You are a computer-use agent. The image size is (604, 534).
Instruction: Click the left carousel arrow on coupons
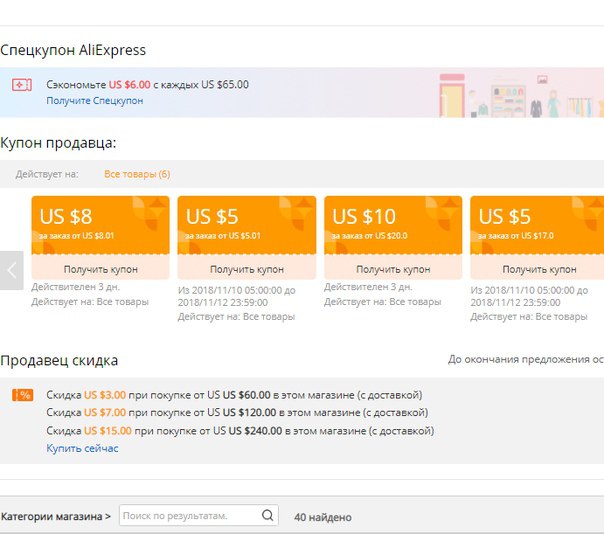click(x=12, y=270)
